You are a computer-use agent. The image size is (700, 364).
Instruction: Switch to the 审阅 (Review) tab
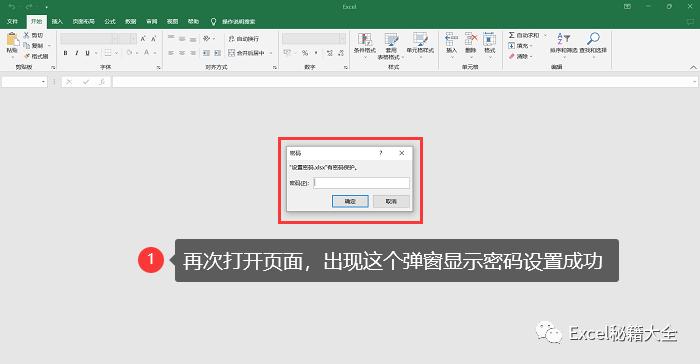(x=152, y=21)
